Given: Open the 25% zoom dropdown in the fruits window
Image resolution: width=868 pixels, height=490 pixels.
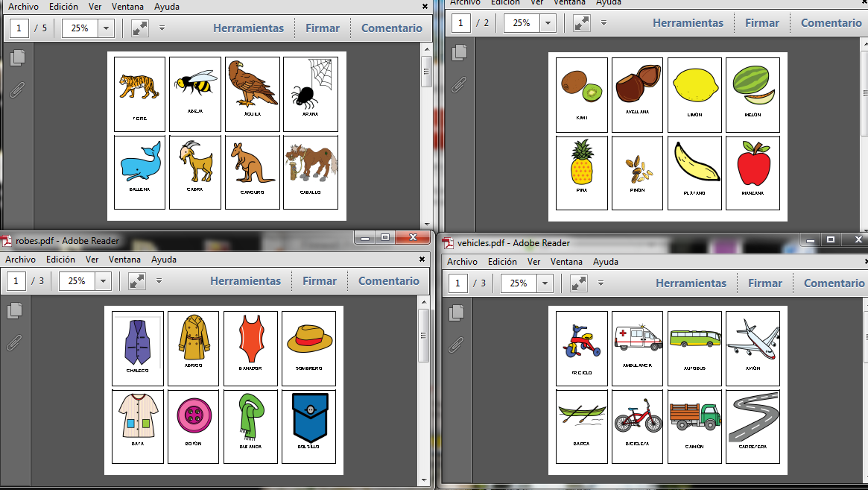Looking at the screenshot, I should 549,22.
